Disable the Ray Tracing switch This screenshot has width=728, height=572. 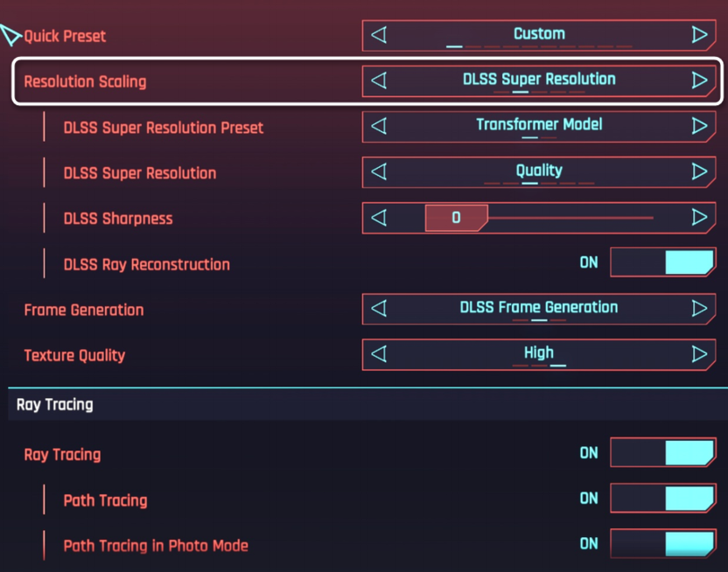tap(662, 453)
